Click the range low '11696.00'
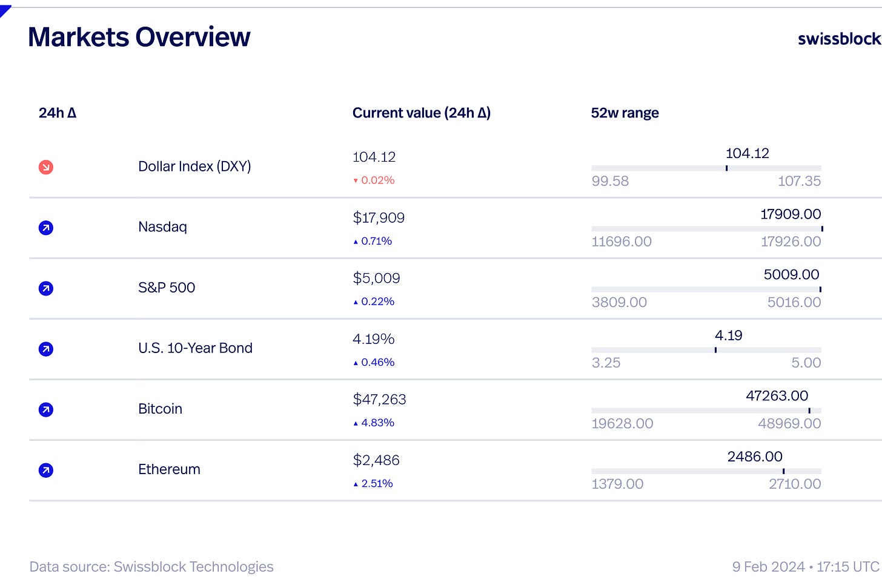882x588 pixels. coord(622,242)
